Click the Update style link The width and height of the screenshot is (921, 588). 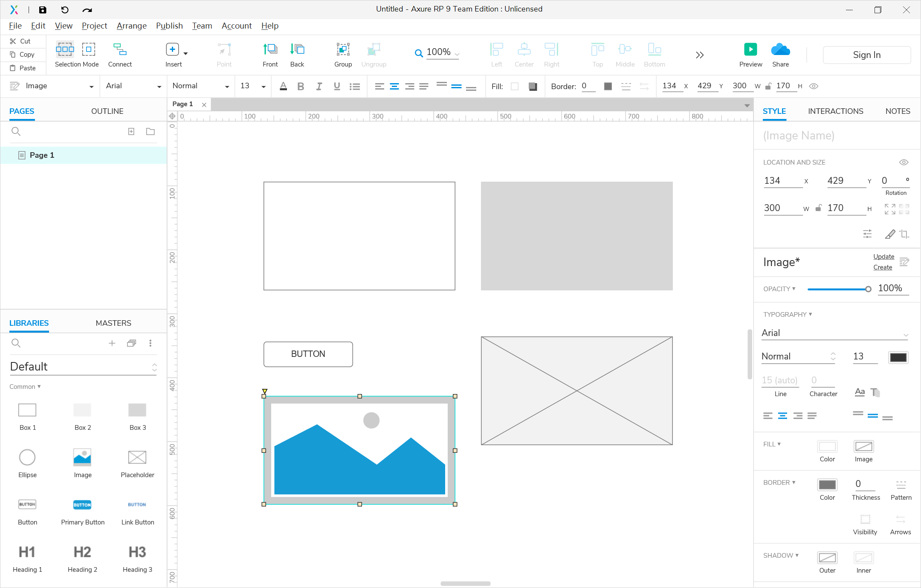[x=883, y=257]
